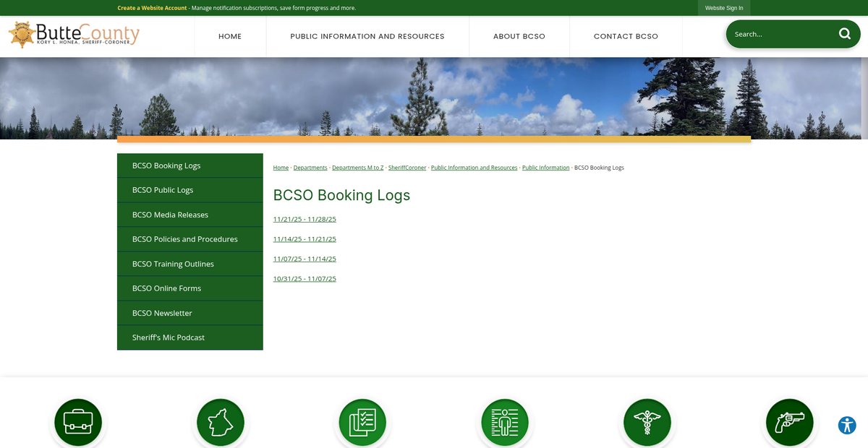Image resolution: width=868 pixels, height=448 pixels.
Task: Click the Departments breadcrumb link
Action: coord(310,168)
